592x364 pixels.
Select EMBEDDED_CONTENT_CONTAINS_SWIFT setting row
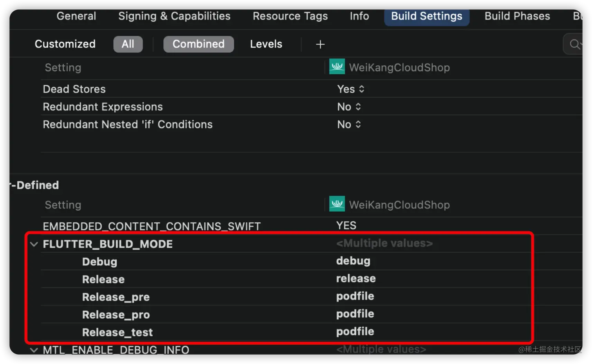click(152, 226)
